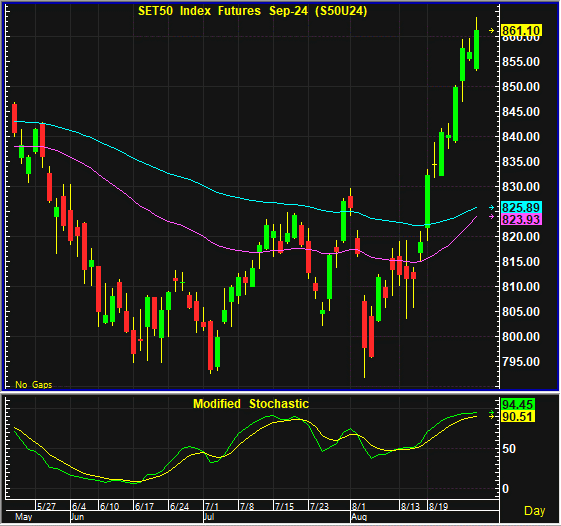The height and width of the screenshot is (526, 561).
Task: Select the 6/17 date marker
Action: point(144,506)
